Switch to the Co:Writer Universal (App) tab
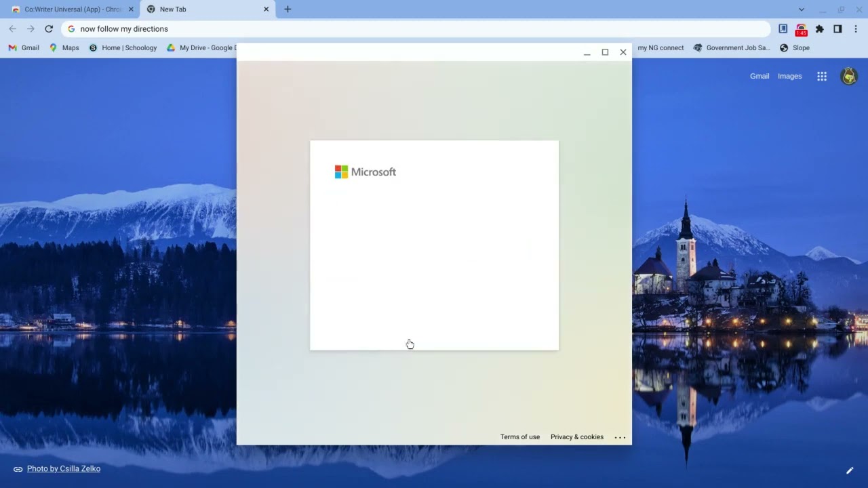868x488 pixels. point(71,9)
